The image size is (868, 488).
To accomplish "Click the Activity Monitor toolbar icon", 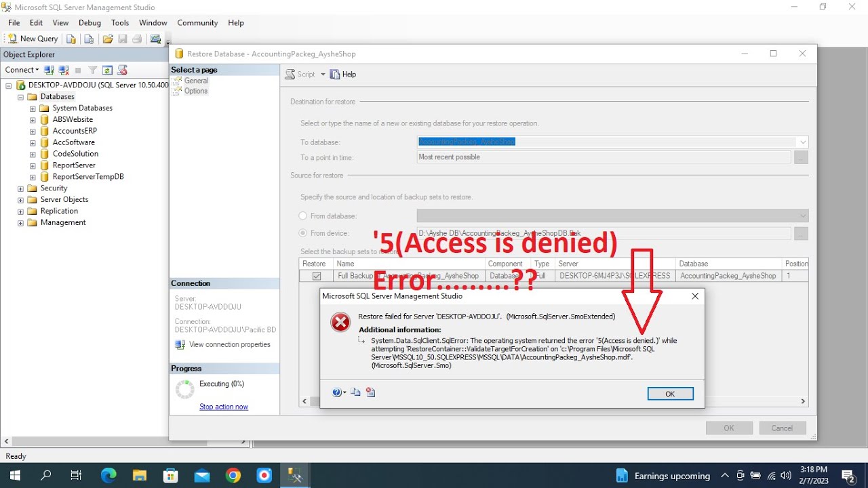I will [156, 39].
